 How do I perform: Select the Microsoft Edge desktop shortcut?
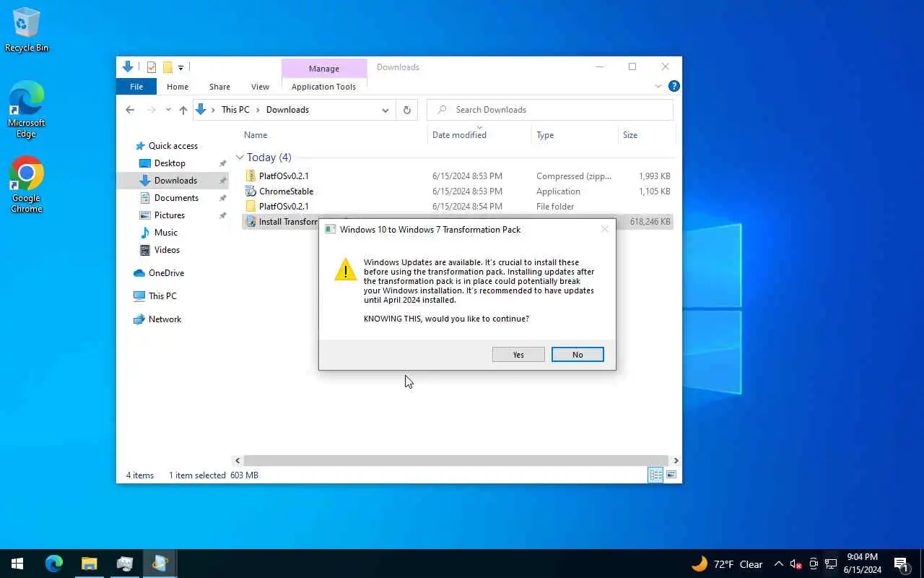pos(27,110)
